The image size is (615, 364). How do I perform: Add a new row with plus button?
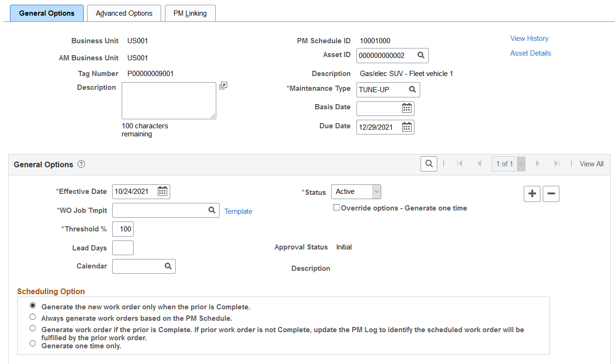(x=532, y=193)
